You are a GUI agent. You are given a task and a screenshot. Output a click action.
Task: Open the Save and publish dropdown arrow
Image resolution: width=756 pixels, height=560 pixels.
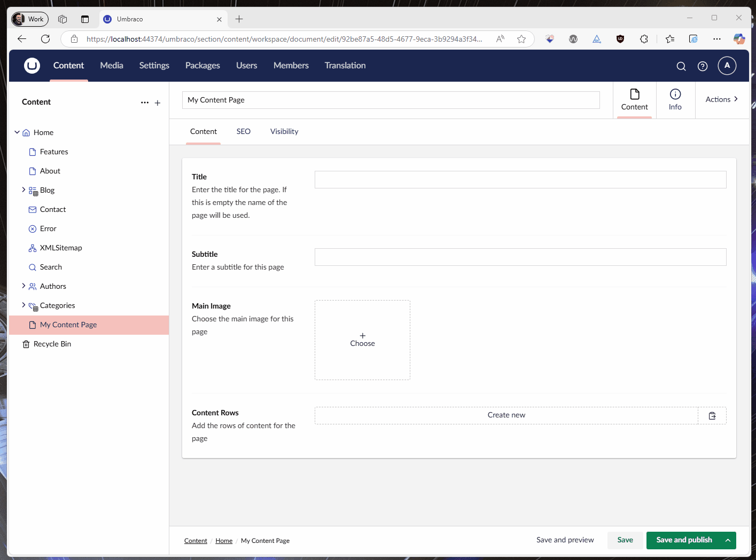728,540
